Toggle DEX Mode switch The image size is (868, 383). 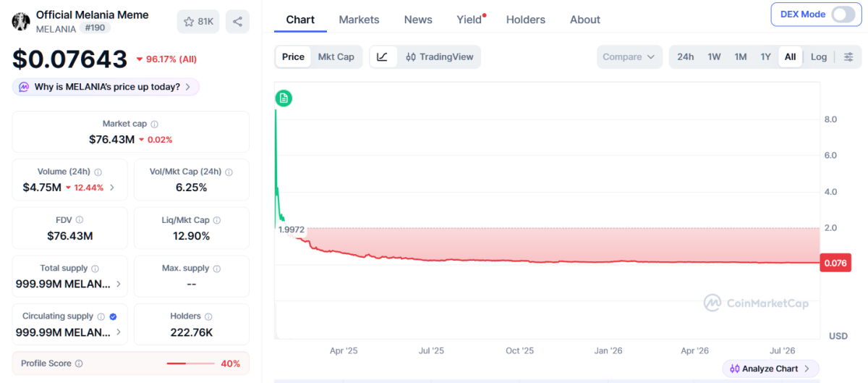coord(843,14)
